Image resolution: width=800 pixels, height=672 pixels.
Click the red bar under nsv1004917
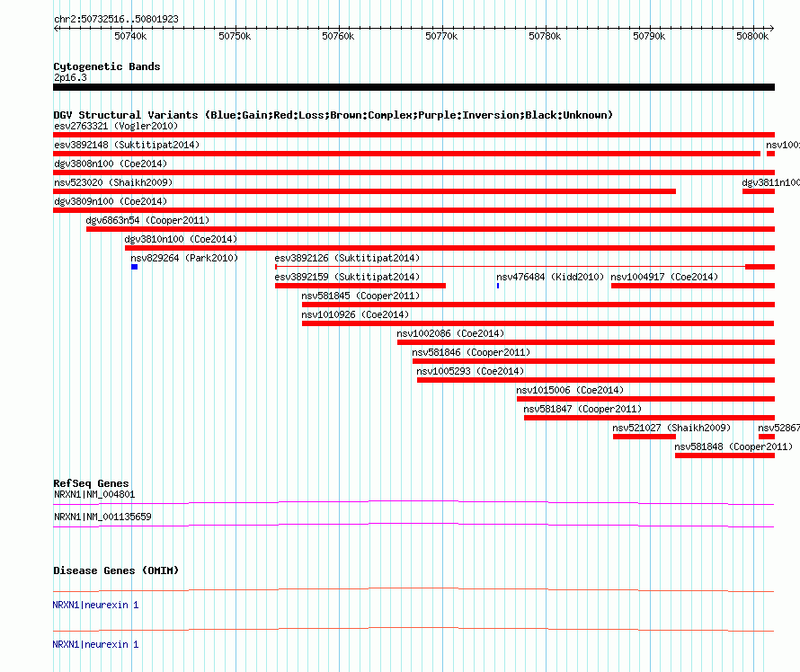point(693,286)
